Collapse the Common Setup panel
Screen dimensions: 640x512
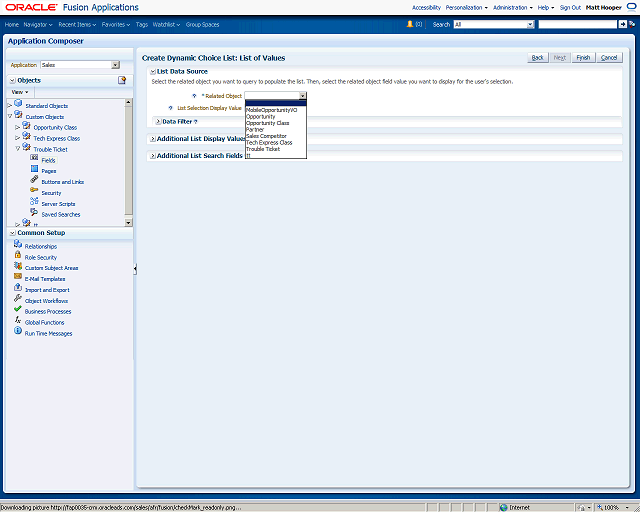click(x=12, y=233)
